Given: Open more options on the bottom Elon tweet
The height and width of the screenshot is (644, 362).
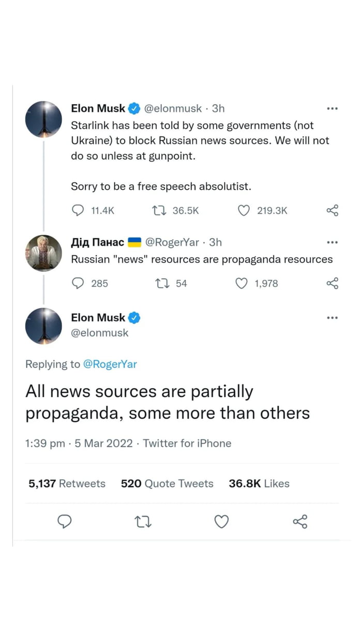Looking at the screenshot, I should pyautogui.click(x=333, y=317).
